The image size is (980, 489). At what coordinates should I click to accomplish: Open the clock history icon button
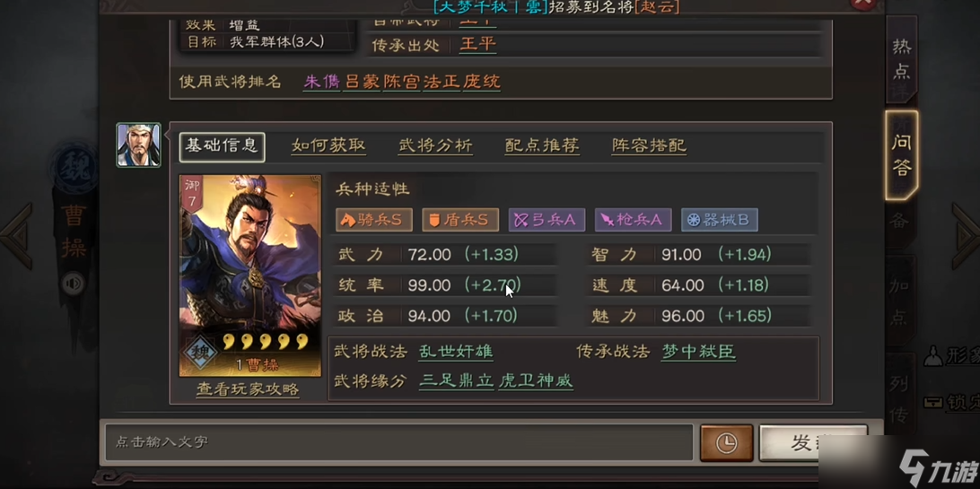(x=726, y=442)
